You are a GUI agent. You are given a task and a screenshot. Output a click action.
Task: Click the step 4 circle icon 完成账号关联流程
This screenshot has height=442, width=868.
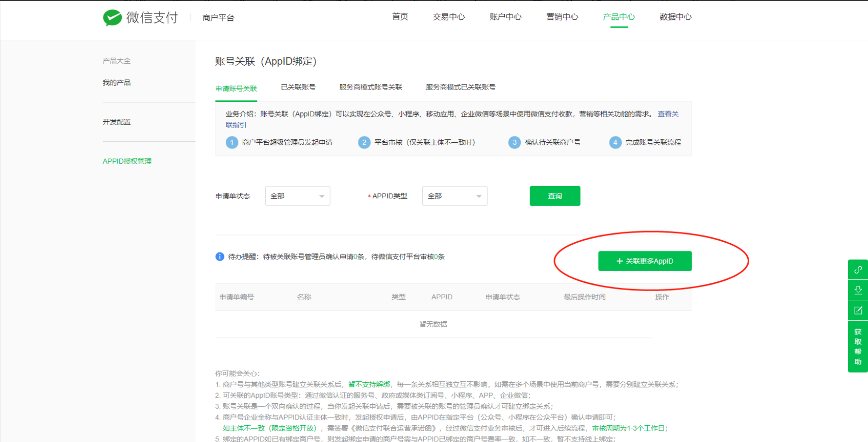click(615, 142)
